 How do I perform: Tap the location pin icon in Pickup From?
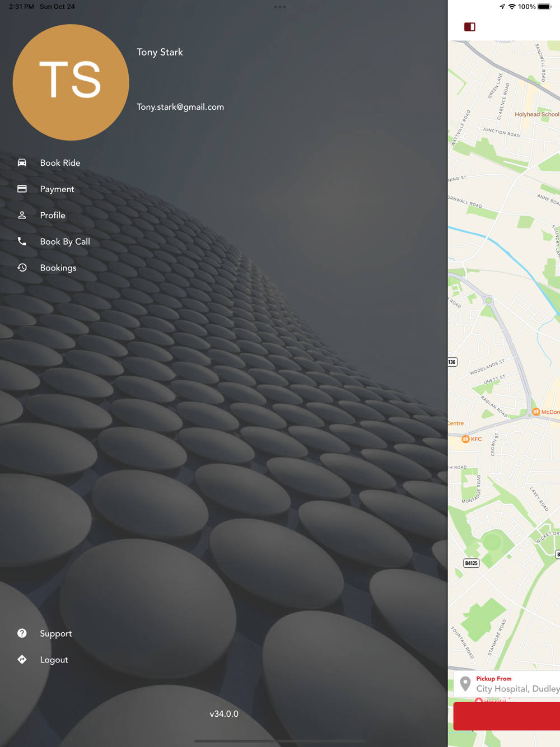pyautogui.click(x=465, y=684)
